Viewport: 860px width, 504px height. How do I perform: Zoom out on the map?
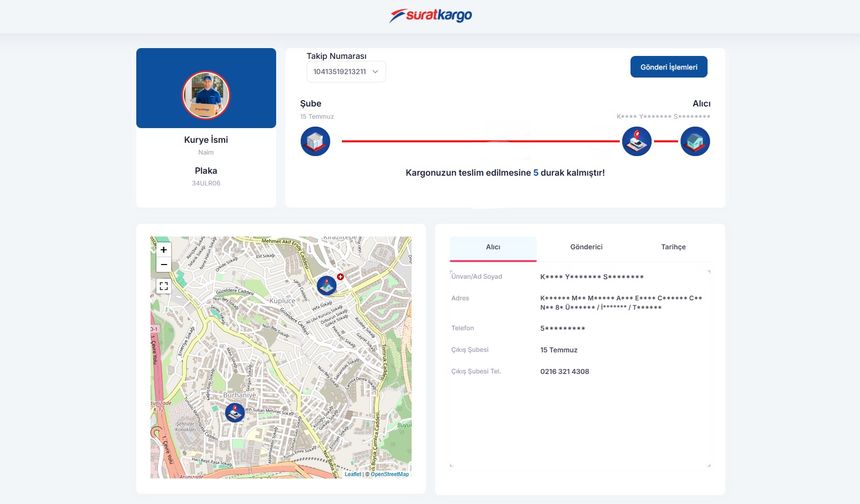(x=163, y=264)
